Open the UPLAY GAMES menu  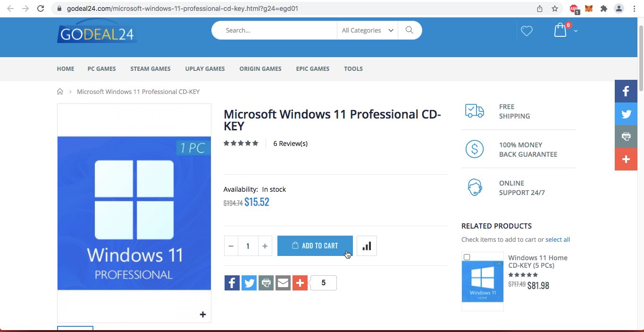[205, 68]
